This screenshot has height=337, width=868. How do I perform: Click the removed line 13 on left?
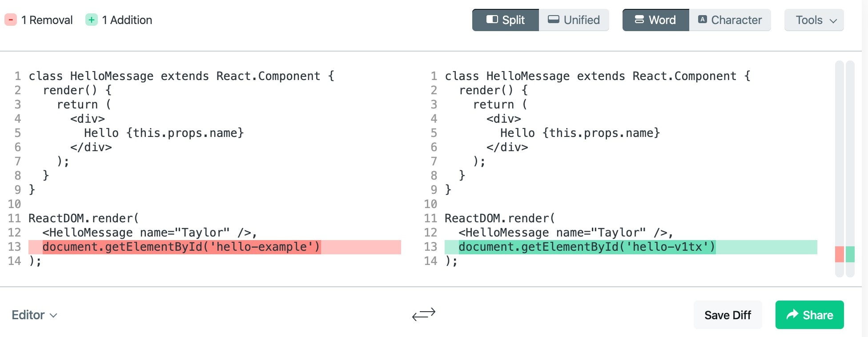[x=214, y=247]
